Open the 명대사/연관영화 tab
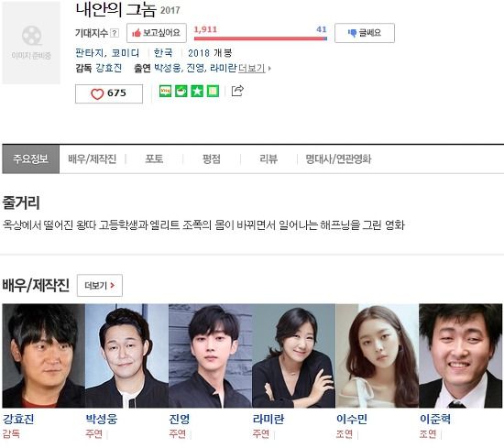 point(338,158)
